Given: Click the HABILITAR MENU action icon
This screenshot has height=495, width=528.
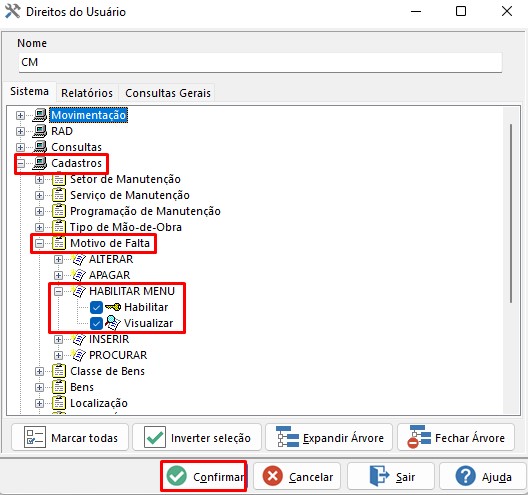Looking at the screenshot, I should [79, 291].
